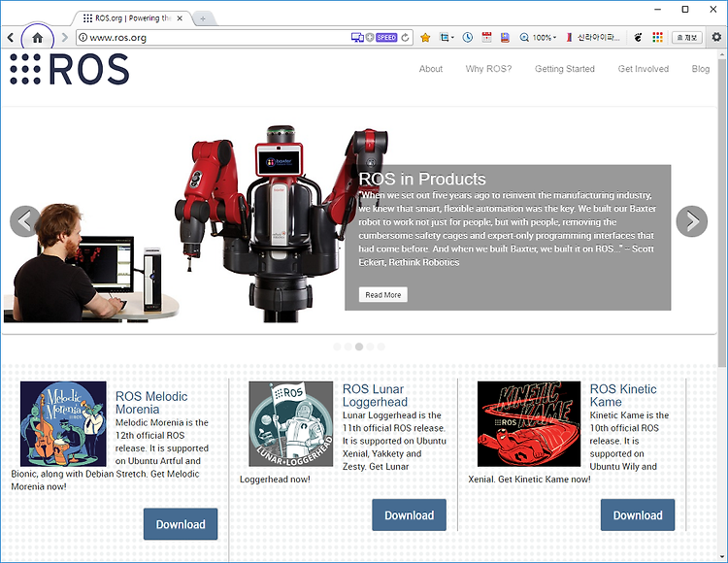Click the black footprint toolbar icon
The height and width of the screenshot is (563, 728).
click(x=639, y=38)
